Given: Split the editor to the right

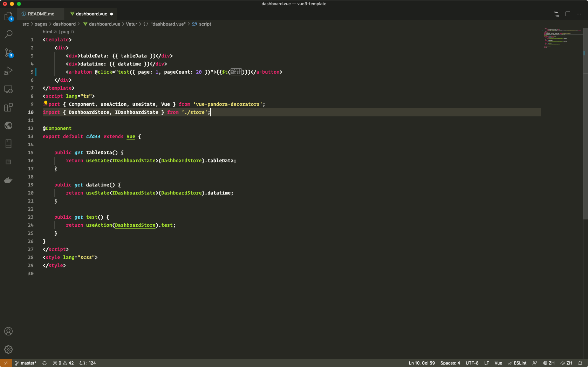Looking at the screenshot, I should (x=568, y=14).
